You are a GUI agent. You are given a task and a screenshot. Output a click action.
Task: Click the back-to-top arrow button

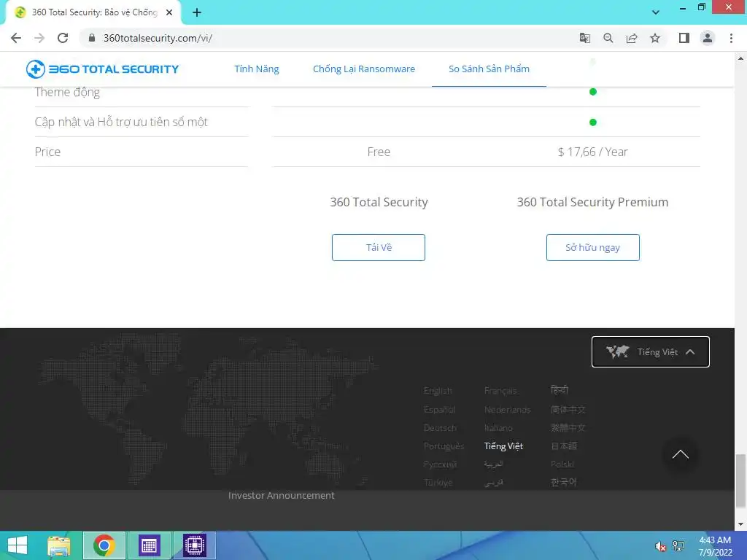tap(681, 454)
